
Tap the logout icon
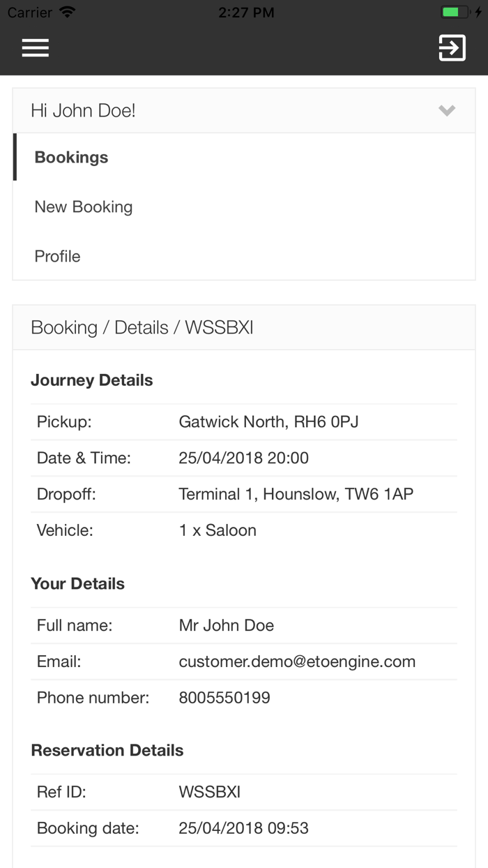point(452,47)
